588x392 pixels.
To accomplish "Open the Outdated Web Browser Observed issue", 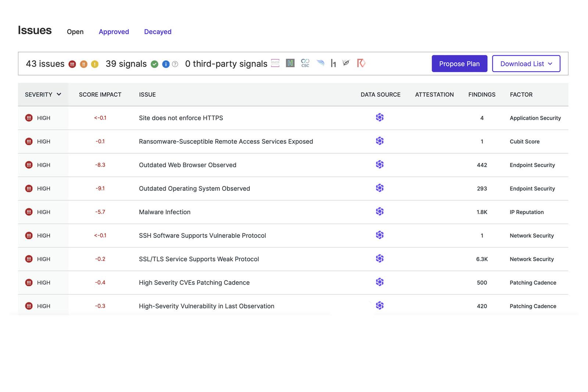I will [187, 165].
